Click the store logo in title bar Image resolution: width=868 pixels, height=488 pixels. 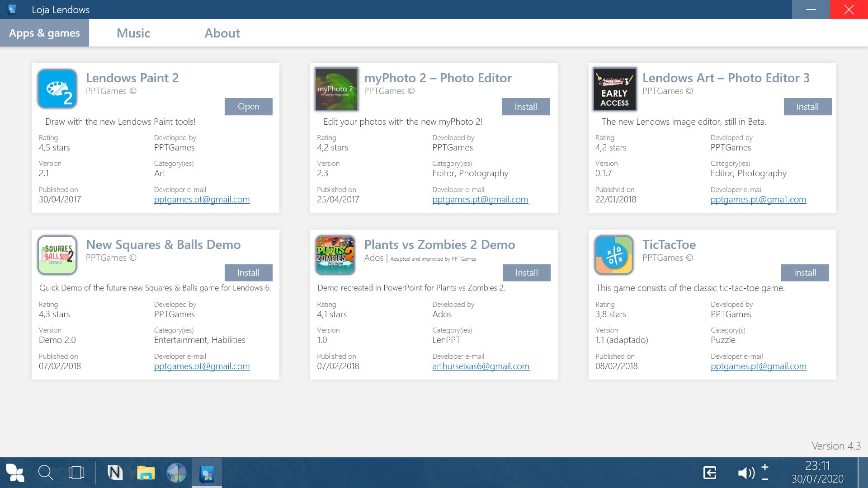pyautogui.click(x=12, y=9)
